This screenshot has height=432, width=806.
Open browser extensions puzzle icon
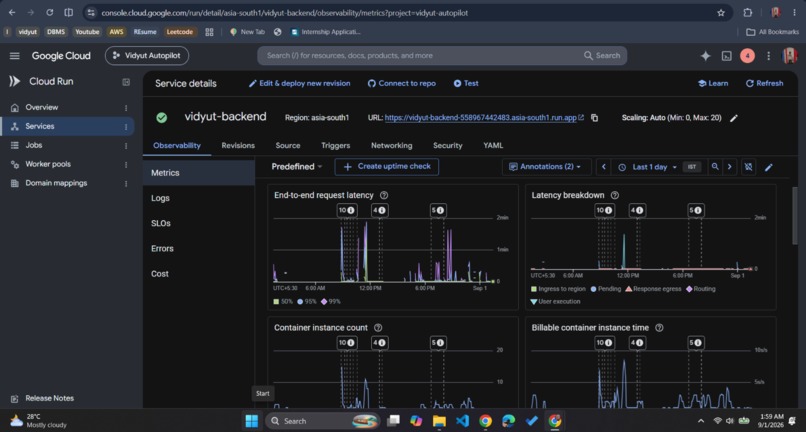coord(748,13)
